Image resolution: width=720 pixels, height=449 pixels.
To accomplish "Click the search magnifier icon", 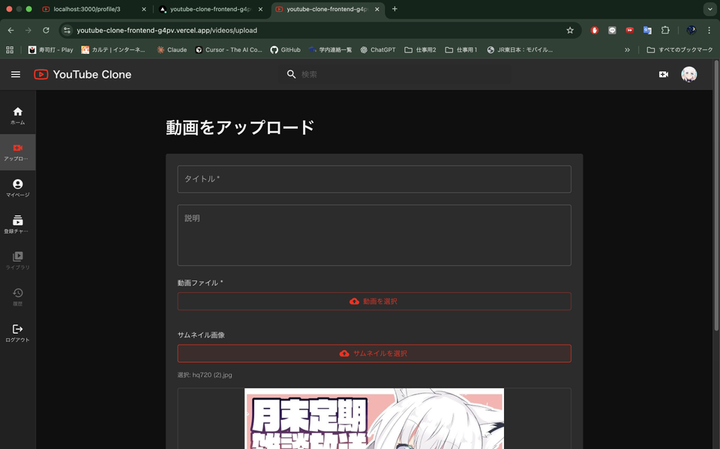I will [x=291, y=74].
